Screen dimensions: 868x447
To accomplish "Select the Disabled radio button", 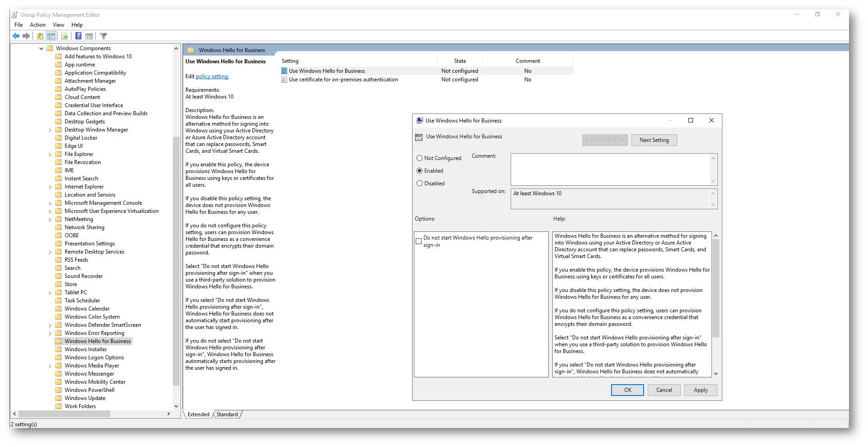I will click(419, 184).
